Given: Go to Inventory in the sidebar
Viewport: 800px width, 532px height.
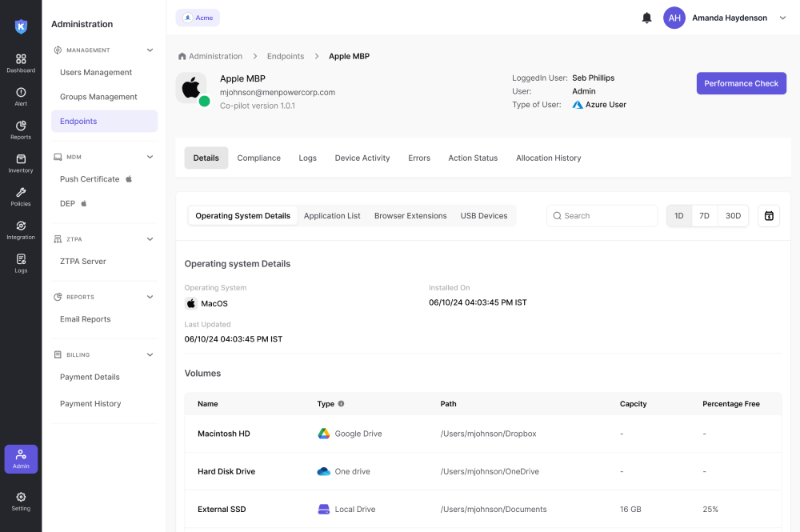Looking at the screenshot, I should (x=21, y=163).
